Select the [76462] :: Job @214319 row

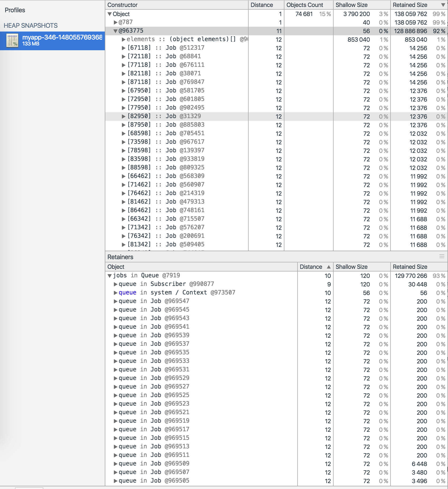[276, 193]
